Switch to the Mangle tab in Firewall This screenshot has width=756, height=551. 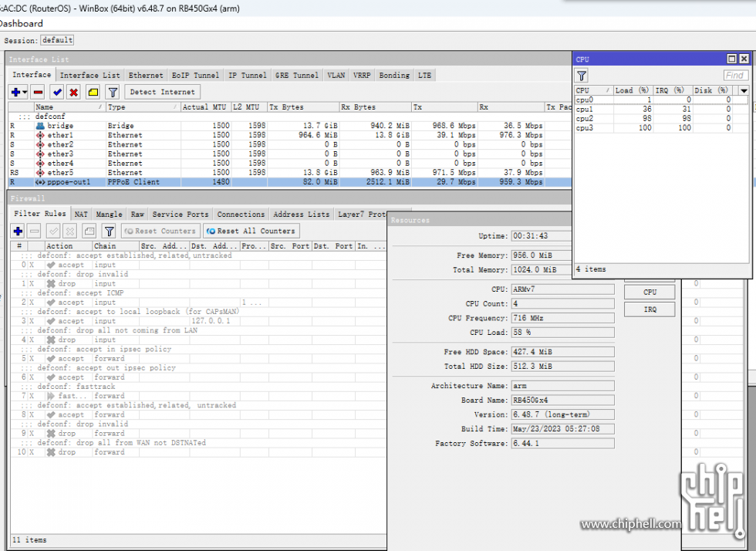pyautogui.click(x=109, y=215)
